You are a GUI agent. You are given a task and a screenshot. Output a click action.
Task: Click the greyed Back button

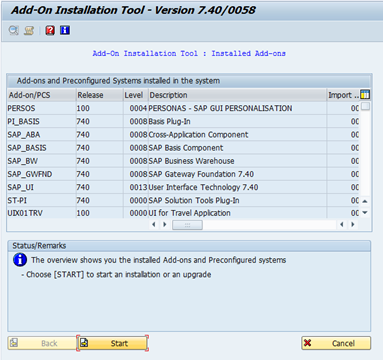[42, 343]
